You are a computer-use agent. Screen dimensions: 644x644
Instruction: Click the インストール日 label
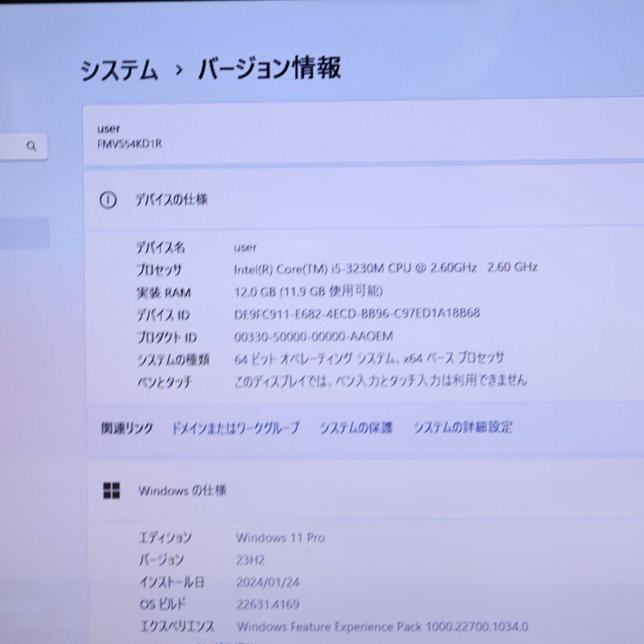pyautogui.click(x=172, y=582)
